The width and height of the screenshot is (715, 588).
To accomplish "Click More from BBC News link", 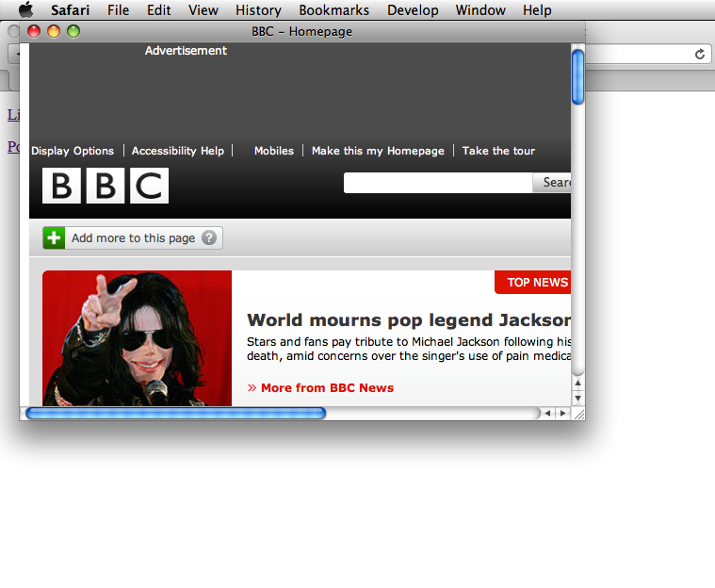I will pyautogui.click(x=327, y=387).
